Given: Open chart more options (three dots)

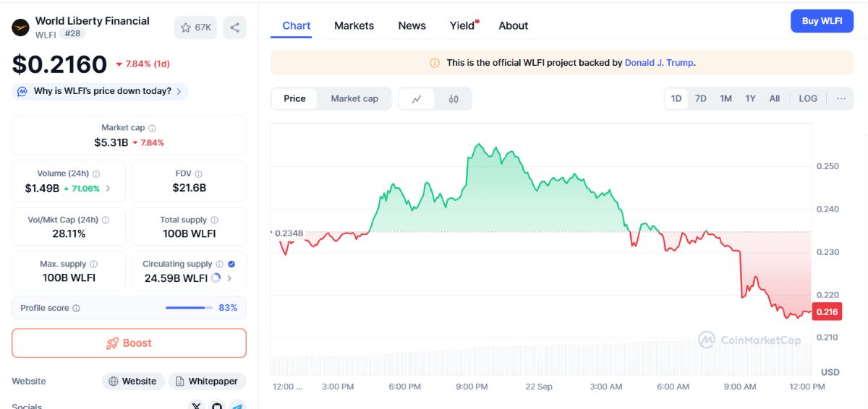Looking at the screenshot, I should coord(841,99).
